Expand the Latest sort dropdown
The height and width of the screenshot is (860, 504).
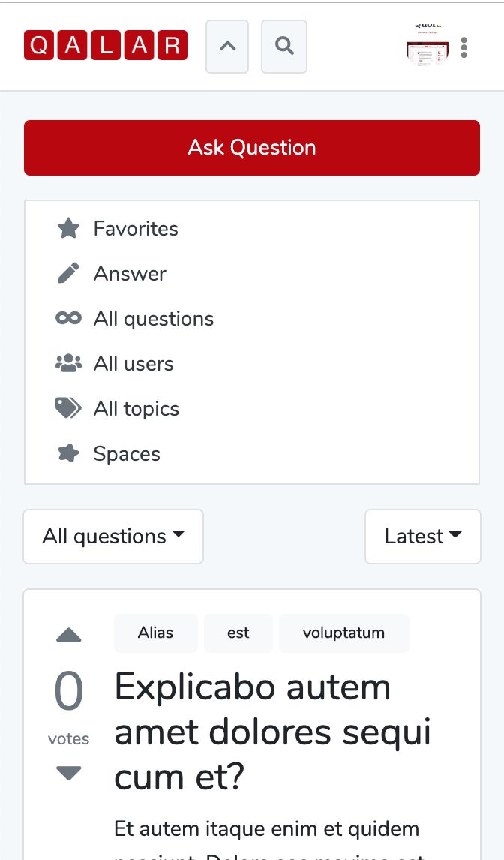point(423,537)
